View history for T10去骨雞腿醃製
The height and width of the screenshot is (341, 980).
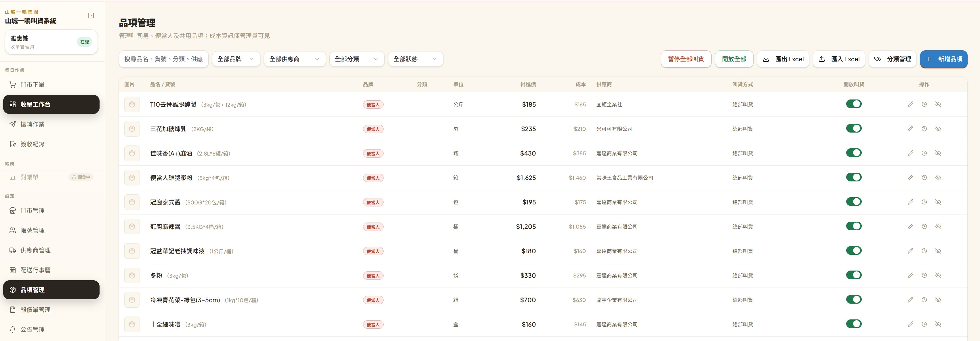click(x=924, y=104)
